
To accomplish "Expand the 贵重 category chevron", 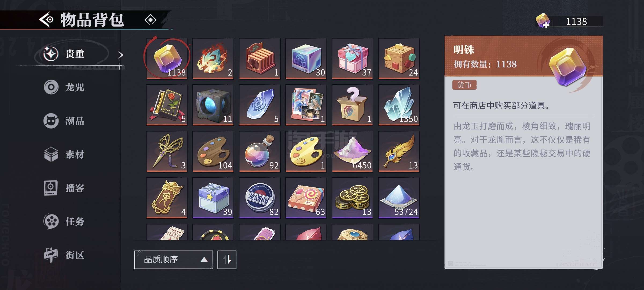I will click(121, 55).
